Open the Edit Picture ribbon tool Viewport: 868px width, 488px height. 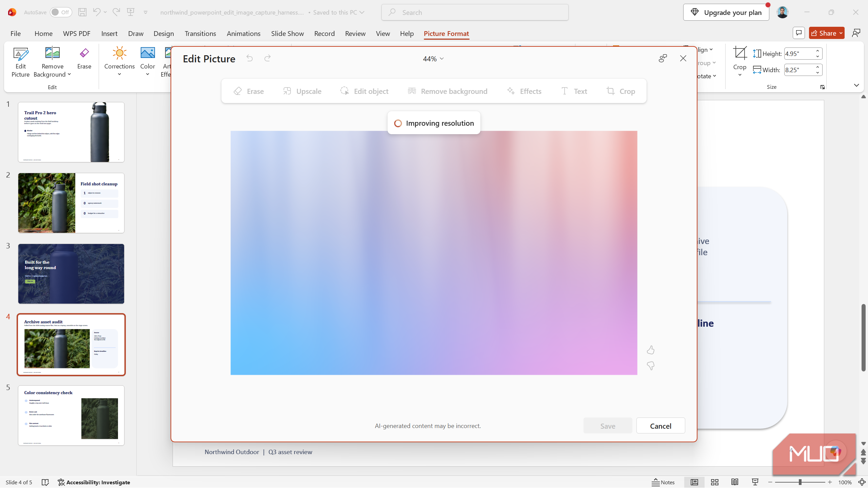20,62
